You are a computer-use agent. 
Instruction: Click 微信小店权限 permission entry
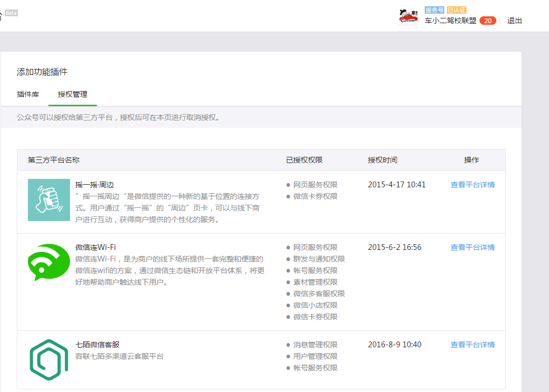315,305
